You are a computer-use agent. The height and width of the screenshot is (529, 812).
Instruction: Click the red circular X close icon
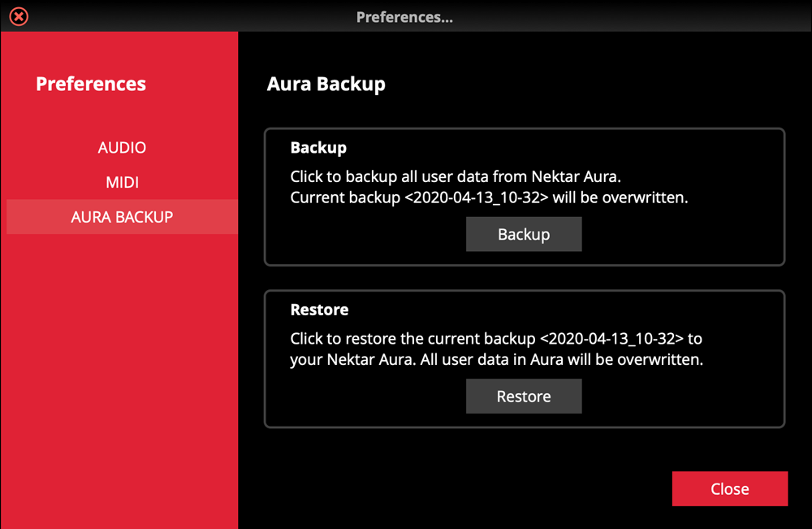point(19,16)
